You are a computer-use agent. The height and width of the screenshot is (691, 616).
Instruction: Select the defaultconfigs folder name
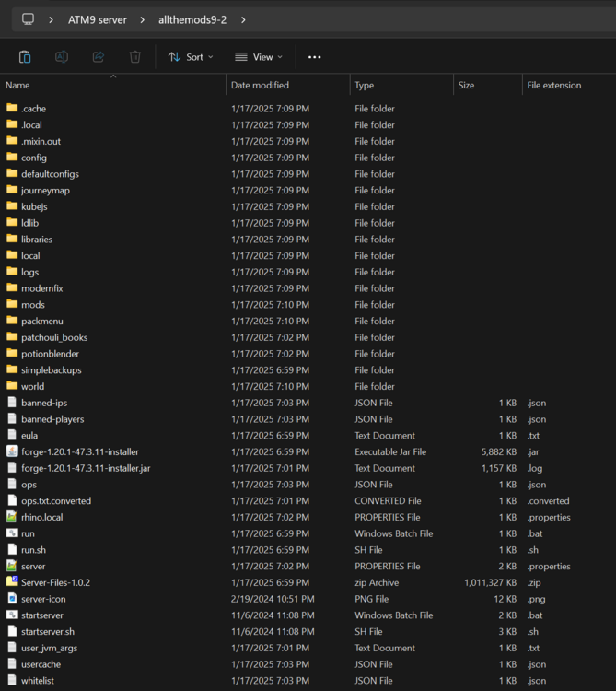tap(51, 173)
